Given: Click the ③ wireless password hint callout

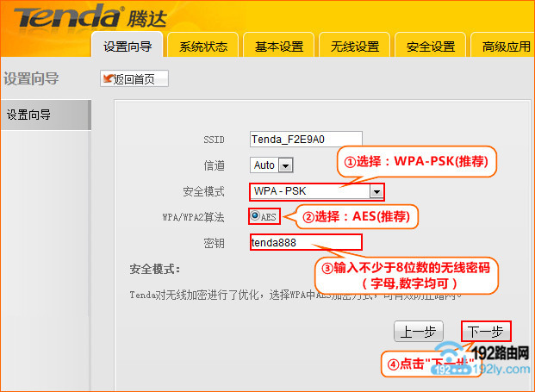Looking at the screenshot, I should 406,275.
